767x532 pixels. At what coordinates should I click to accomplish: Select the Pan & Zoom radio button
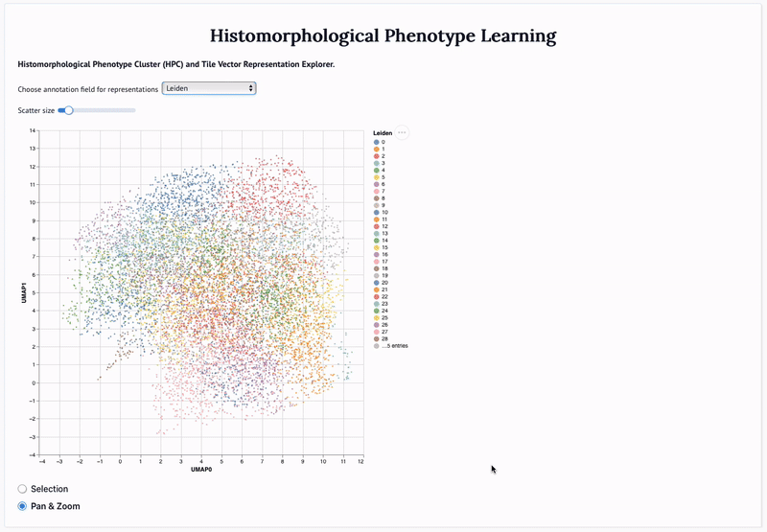pyautogui.click(x=22, y=506)
